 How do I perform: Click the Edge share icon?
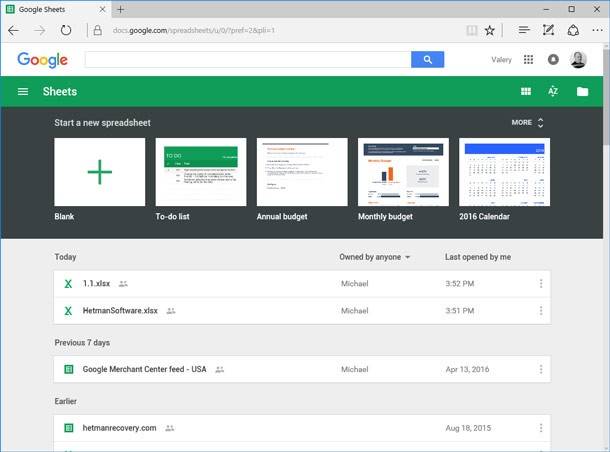(573, 30)
